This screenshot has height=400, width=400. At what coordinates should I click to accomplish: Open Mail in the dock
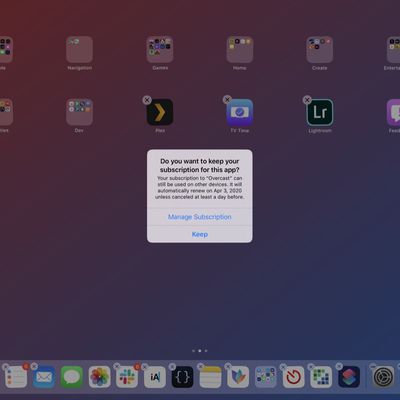(44, 377)
